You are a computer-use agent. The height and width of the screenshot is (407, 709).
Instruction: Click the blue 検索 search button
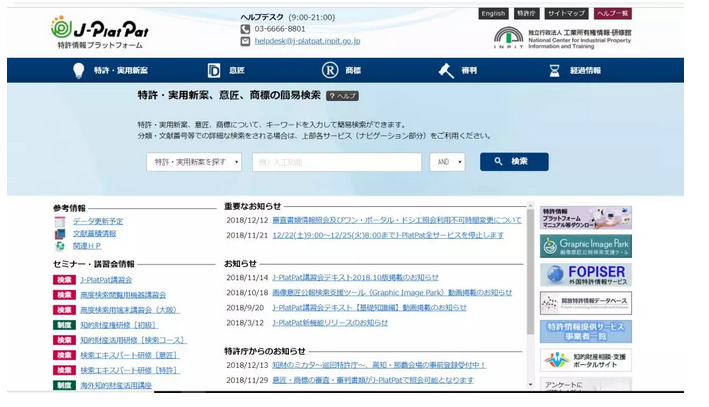tap(514, 161)
